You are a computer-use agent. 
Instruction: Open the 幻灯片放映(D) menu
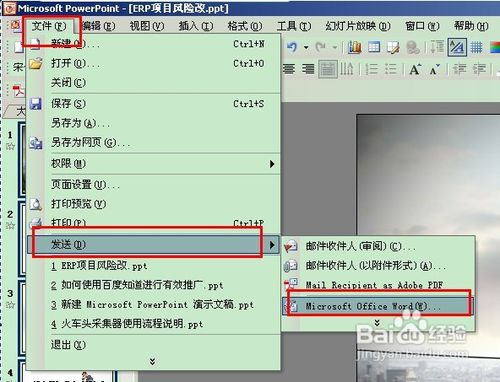point(358,26)
